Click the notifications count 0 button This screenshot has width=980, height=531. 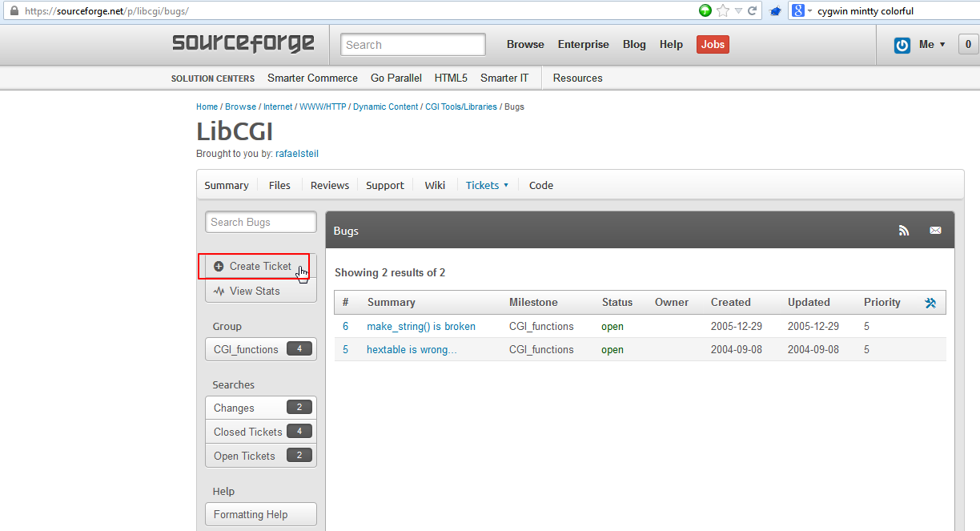pos(968,45)
